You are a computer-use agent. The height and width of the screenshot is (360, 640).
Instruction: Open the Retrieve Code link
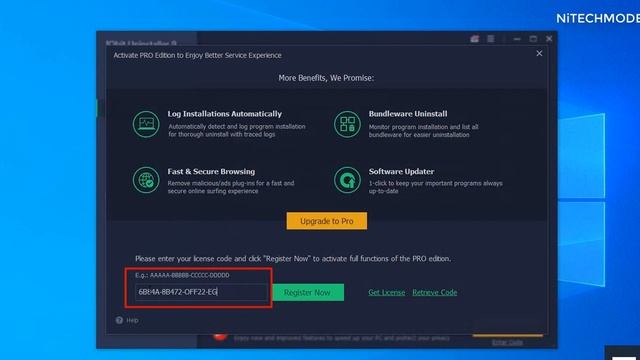pos(435,292)
